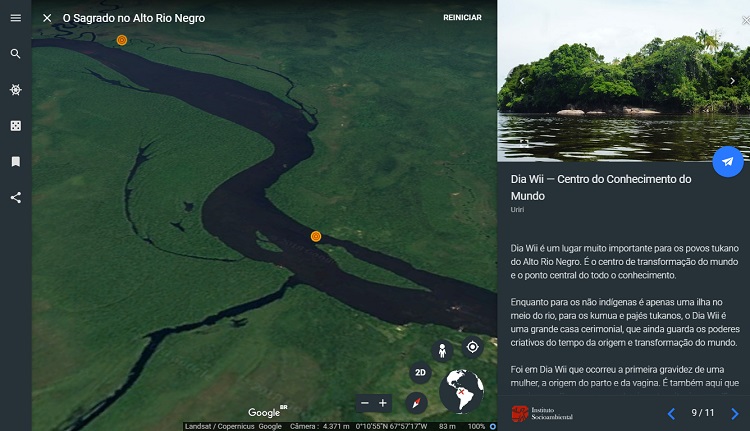Click the Search magnifier icon

point(15,54)
